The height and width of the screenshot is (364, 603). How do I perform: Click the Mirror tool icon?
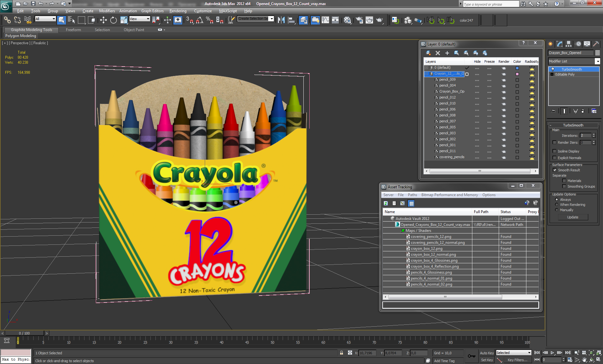[281, 20]
